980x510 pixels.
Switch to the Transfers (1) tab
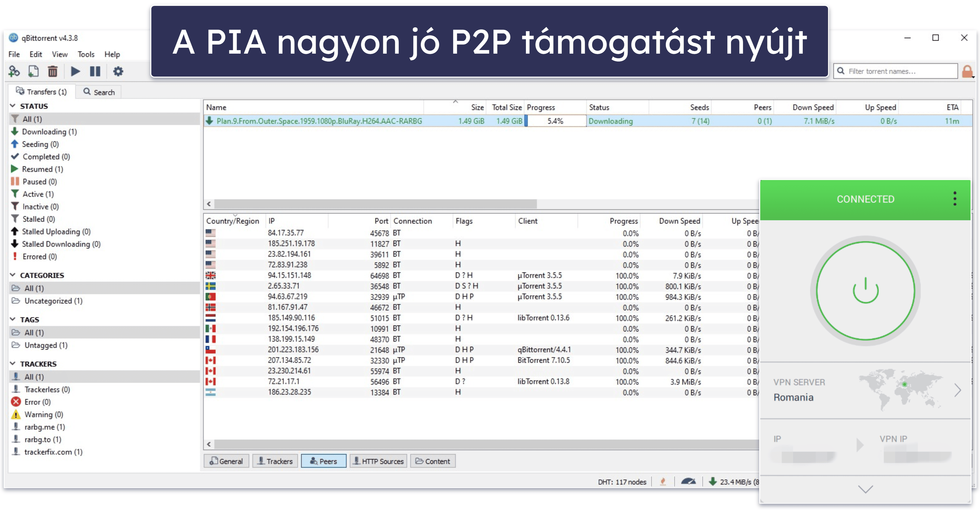pos(41,92)
